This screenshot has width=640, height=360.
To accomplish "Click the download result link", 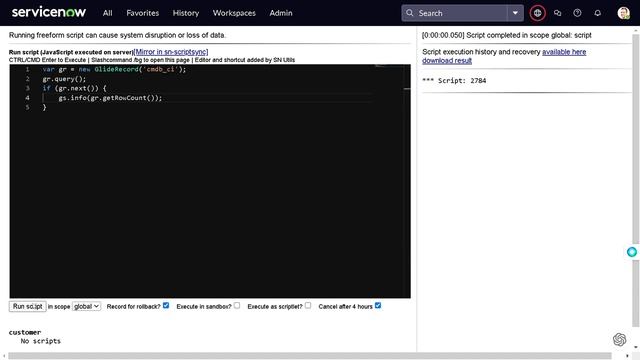I will point(447,60).
